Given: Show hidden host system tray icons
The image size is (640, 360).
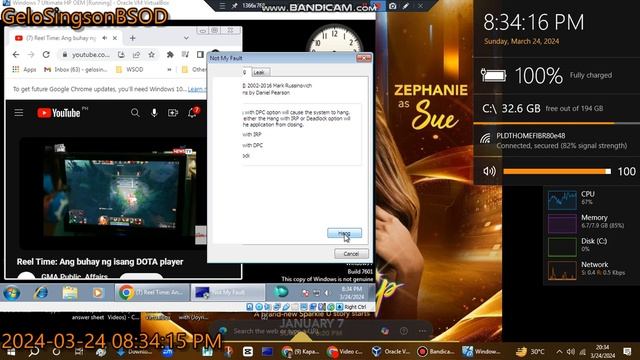Looking at the screenshot, I should click(559, 351).
